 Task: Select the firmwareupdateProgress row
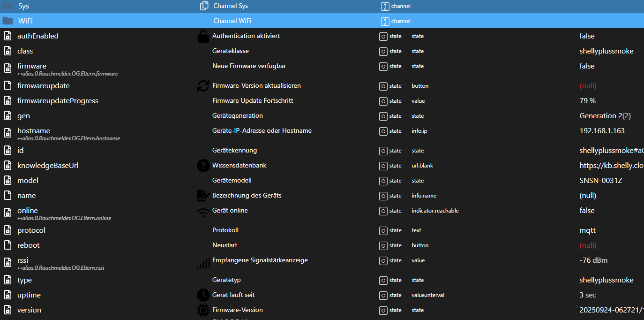(x=58, y=101)
